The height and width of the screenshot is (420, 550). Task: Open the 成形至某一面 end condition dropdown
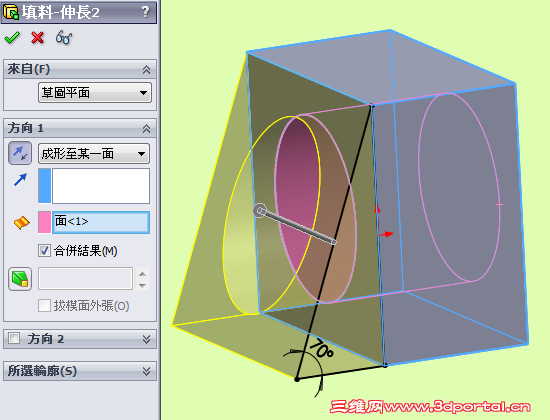[x=94, y=154]
